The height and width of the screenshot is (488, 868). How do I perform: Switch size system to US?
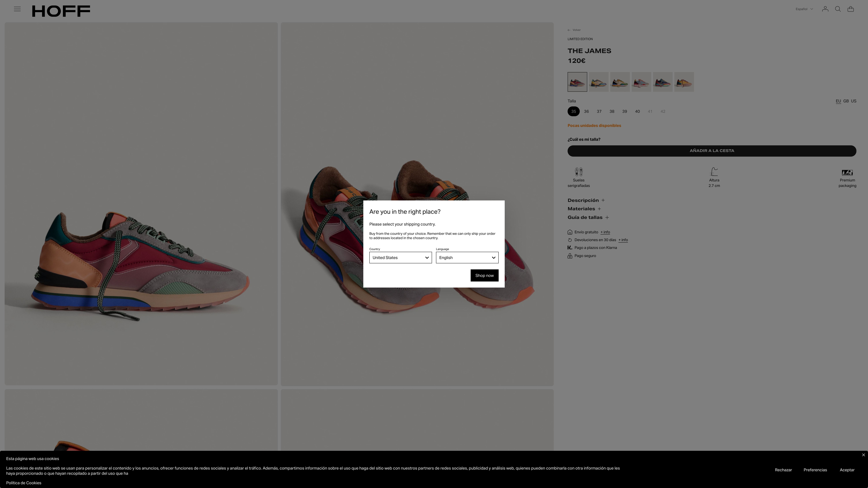tap(854, 101)
